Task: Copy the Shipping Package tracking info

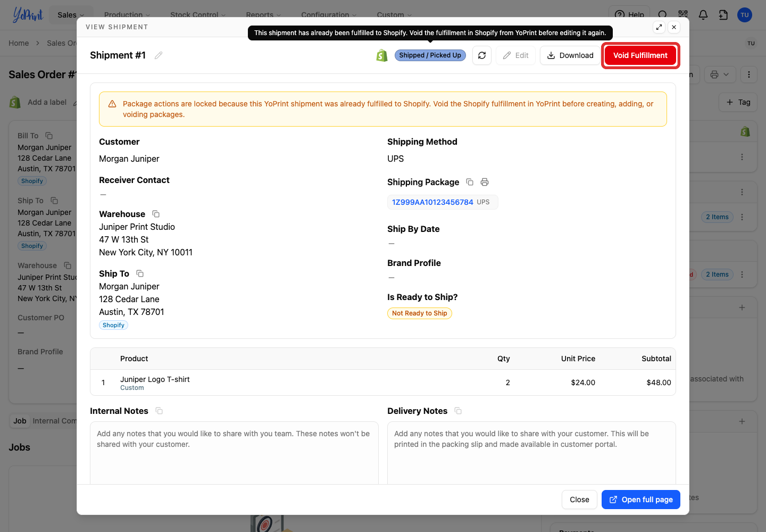Action: coord(470,182)
